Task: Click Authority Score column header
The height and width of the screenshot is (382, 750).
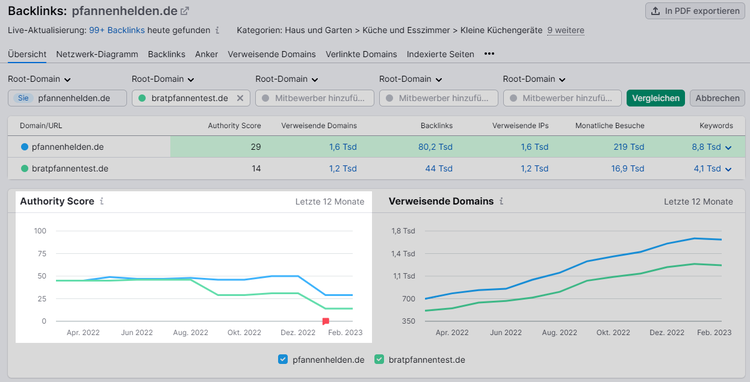Action: pos(234,126)
